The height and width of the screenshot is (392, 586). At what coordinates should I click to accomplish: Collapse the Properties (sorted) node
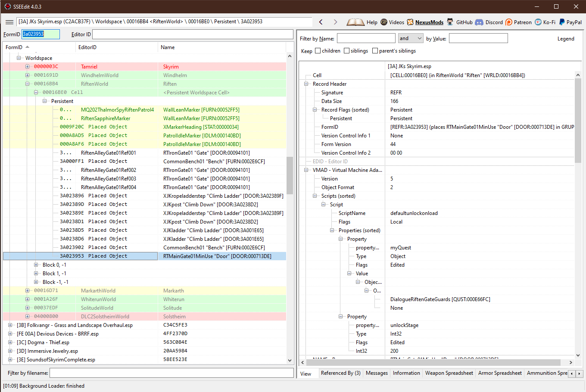[x=332, y=230]
